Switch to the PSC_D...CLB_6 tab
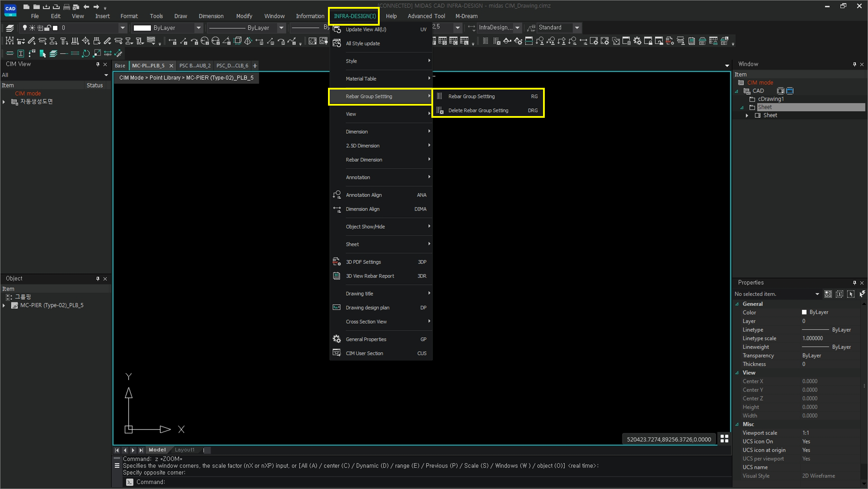This screenshot has width=868, height=489. click(232, 66)
